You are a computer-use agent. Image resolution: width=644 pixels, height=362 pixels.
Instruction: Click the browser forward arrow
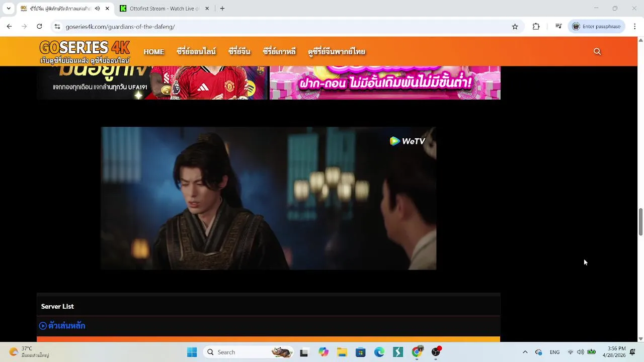click(24, 27)
